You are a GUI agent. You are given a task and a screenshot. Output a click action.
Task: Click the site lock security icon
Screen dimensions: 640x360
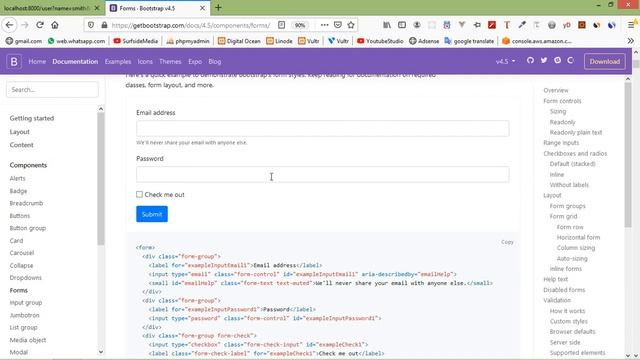[104, 25]
